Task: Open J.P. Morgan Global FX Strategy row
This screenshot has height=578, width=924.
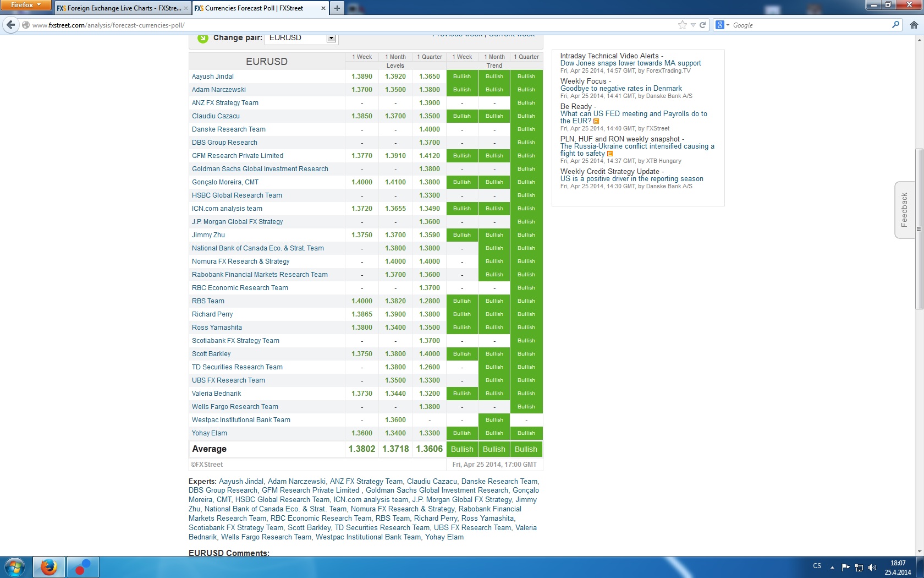Action: [237, 222]
